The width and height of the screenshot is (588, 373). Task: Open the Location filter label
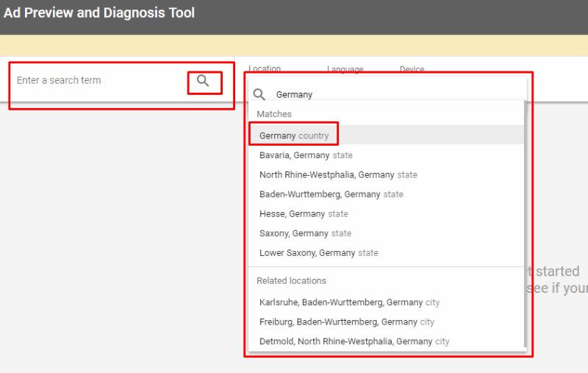tap(265, 68)
